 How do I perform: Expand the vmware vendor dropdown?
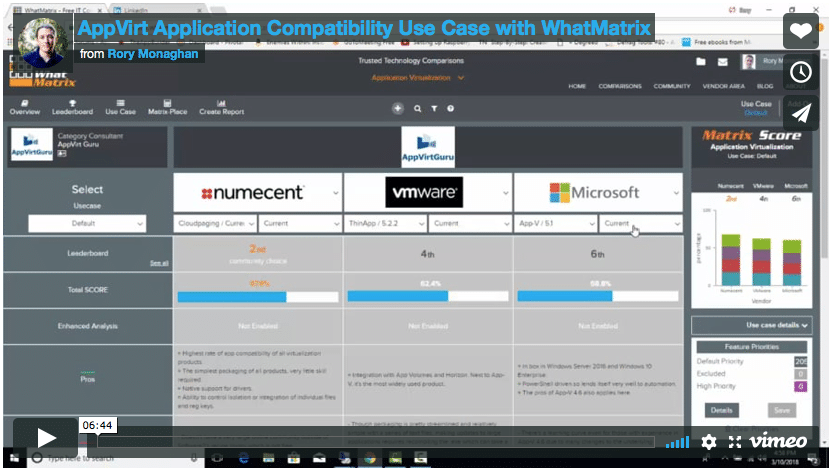[x=506, y=193]
